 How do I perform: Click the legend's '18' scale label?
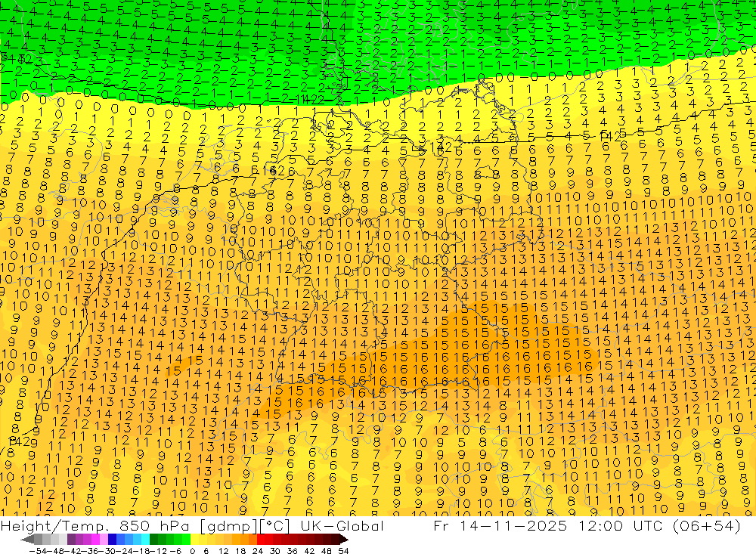click(x=240, y=551)
